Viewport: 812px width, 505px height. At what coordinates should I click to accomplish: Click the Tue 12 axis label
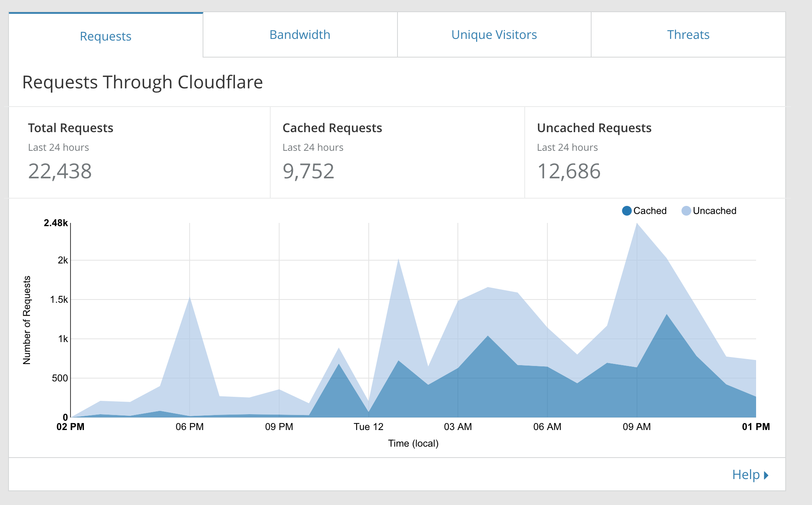click(368, 427)
